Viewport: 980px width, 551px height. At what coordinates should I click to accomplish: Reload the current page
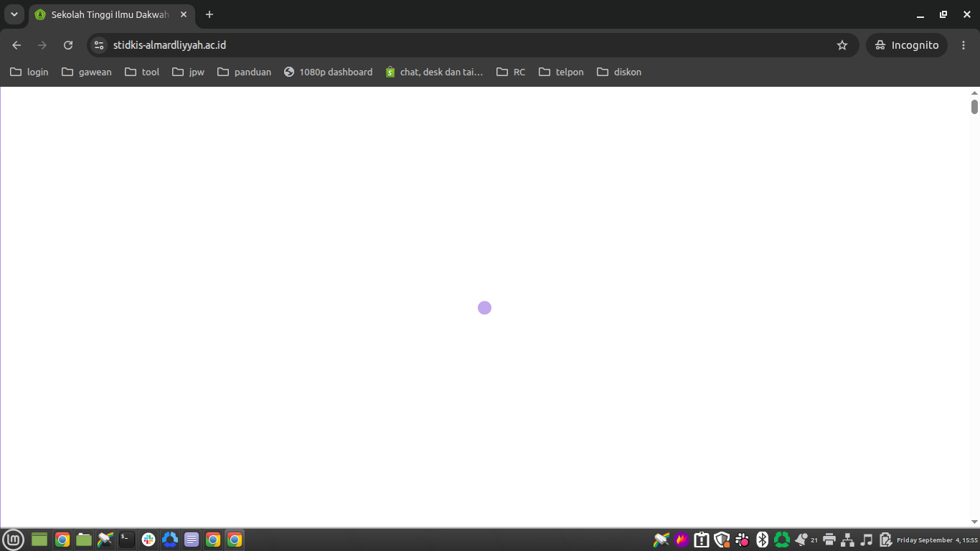pos(68,45)
